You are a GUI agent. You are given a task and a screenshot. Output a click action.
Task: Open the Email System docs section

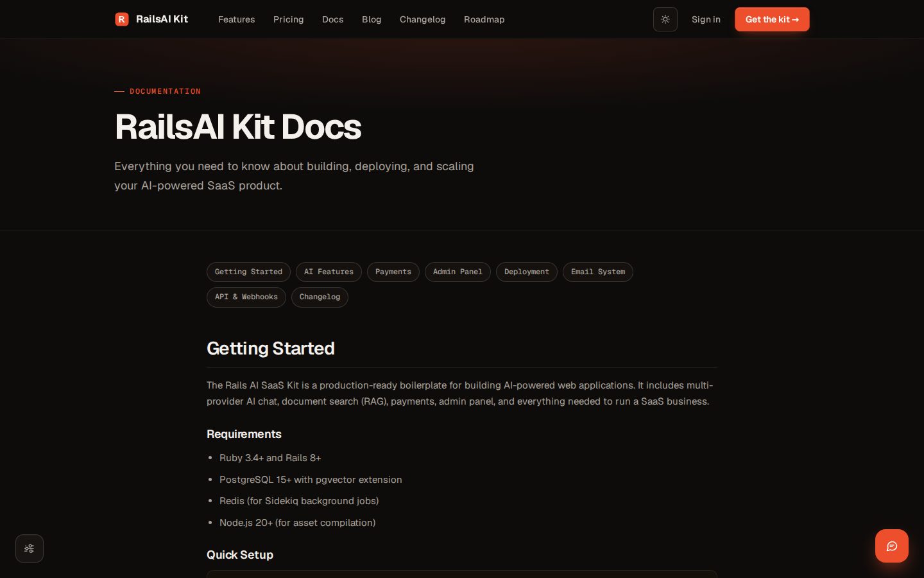(x=598, y=272)
